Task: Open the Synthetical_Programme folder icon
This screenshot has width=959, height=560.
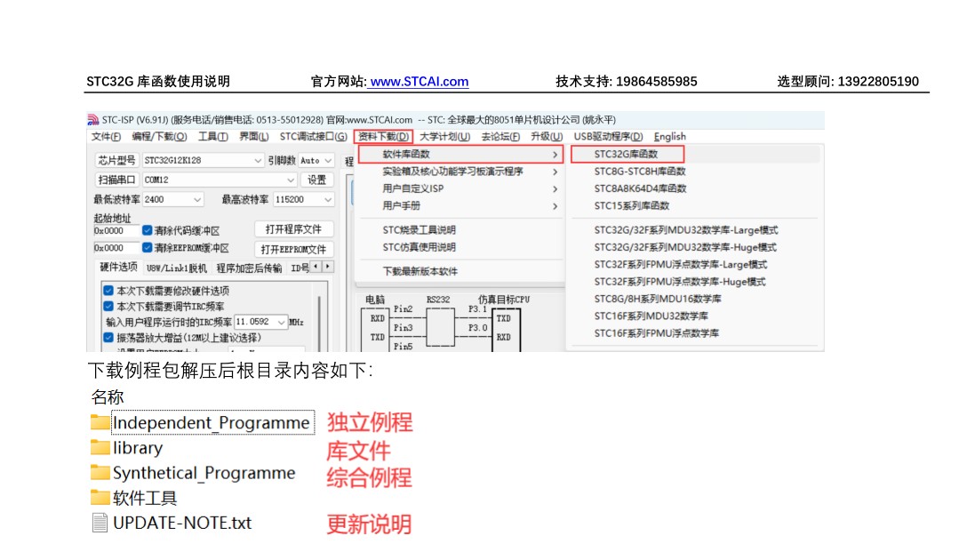Action: point(100,473)
